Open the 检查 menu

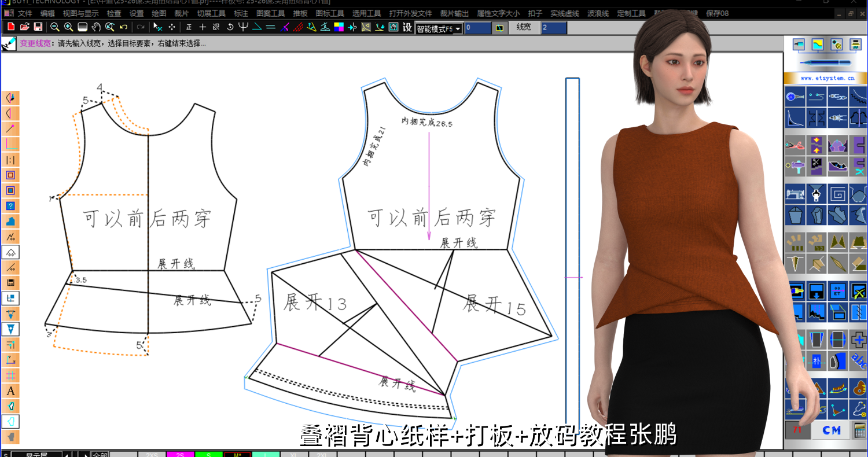114,13
